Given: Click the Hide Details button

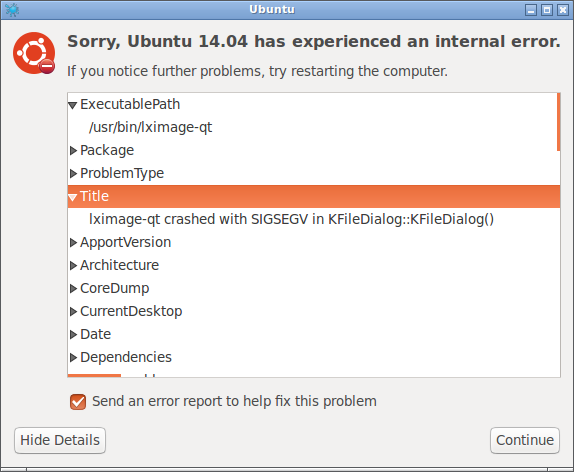Looking at the screenshot, I should click(x=60, y=440).
